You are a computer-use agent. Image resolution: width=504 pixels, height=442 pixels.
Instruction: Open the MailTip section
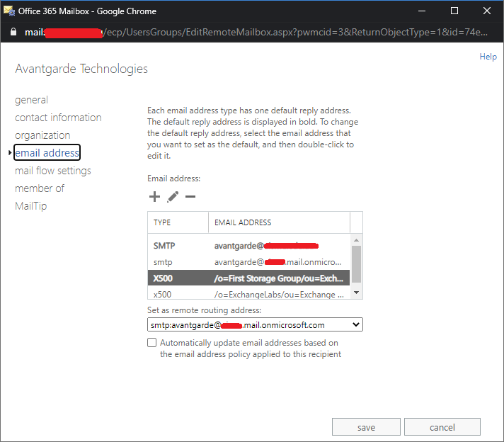coord(31,206)
